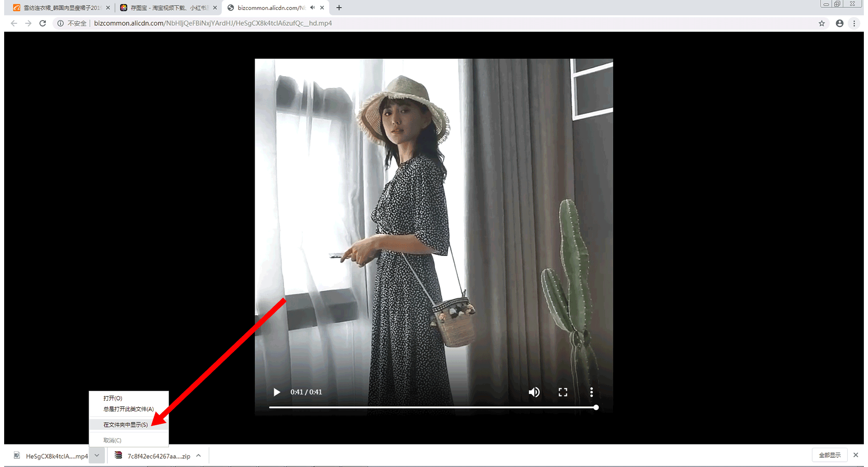Mute tab audio speaker icon
The image size is (868, 467).
(x=312, y=8)
